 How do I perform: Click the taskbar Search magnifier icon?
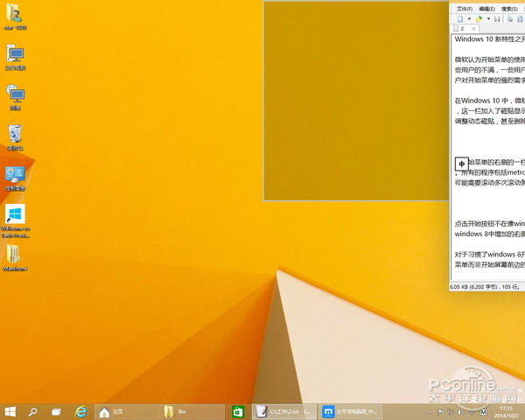[33, 410]
